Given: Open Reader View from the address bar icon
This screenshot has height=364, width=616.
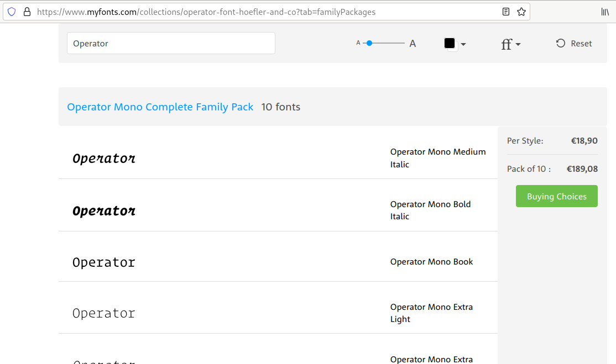Looking at the screenshot, I should pyautogui.click(x=505, y=11).
